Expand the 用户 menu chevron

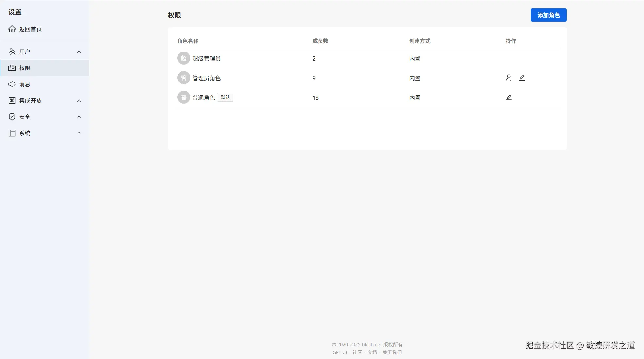tap(79, 52)
